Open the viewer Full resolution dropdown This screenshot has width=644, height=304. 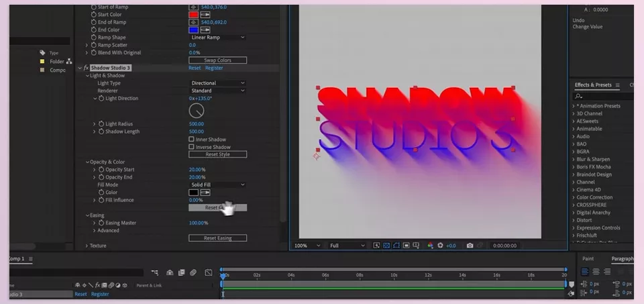point(347,246)
